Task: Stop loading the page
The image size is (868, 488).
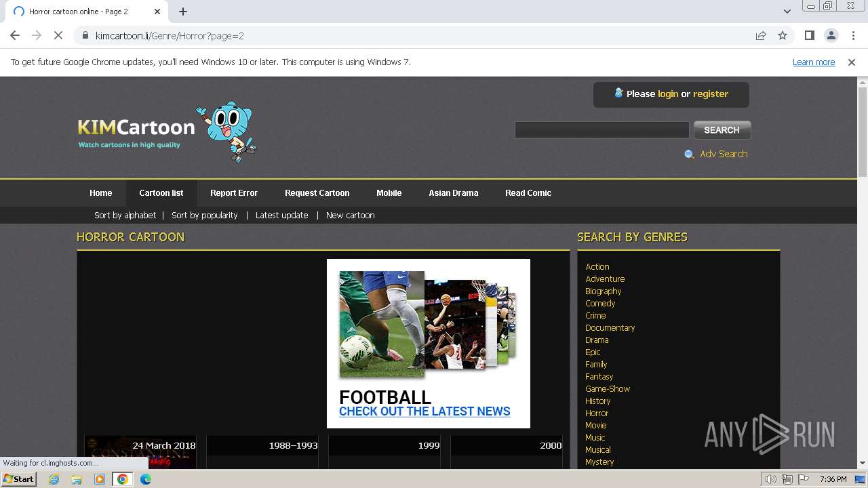Action: coord(58,35)
